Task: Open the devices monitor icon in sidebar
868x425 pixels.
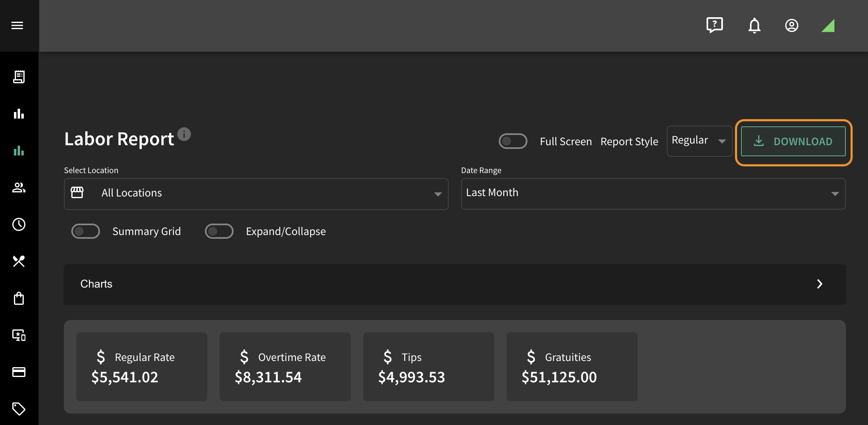Action: (x=19, y=335)
